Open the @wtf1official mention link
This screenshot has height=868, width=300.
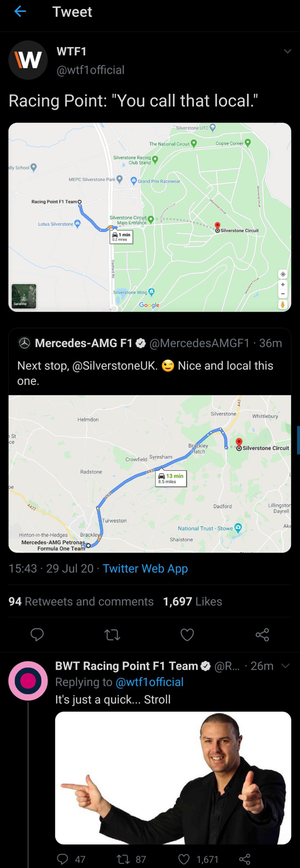tap(149, 682)
